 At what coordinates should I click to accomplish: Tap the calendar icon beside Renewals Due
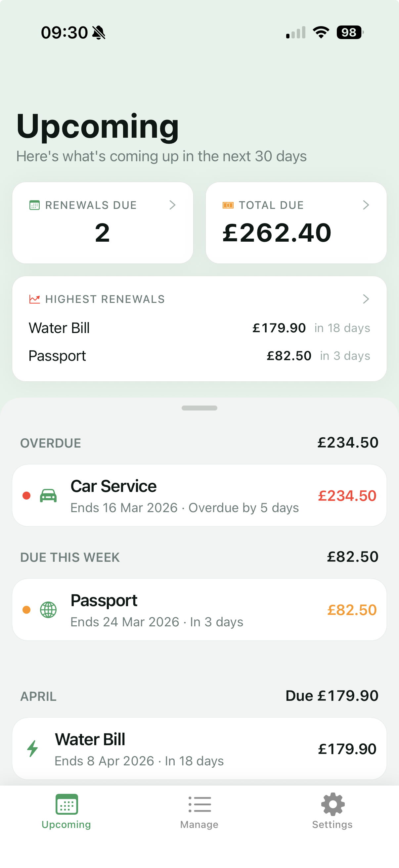click(34, 205)
